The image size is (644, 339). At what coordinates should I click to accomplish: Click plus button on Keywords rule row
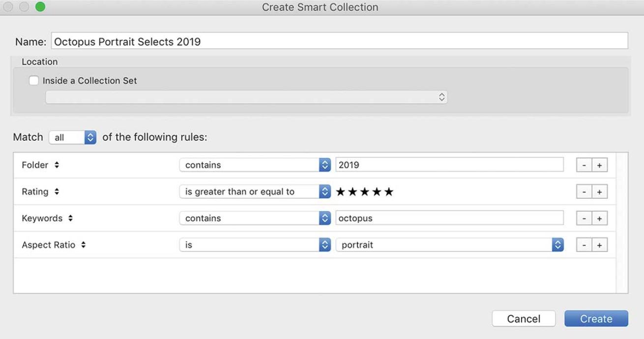[x=599, y=218]
